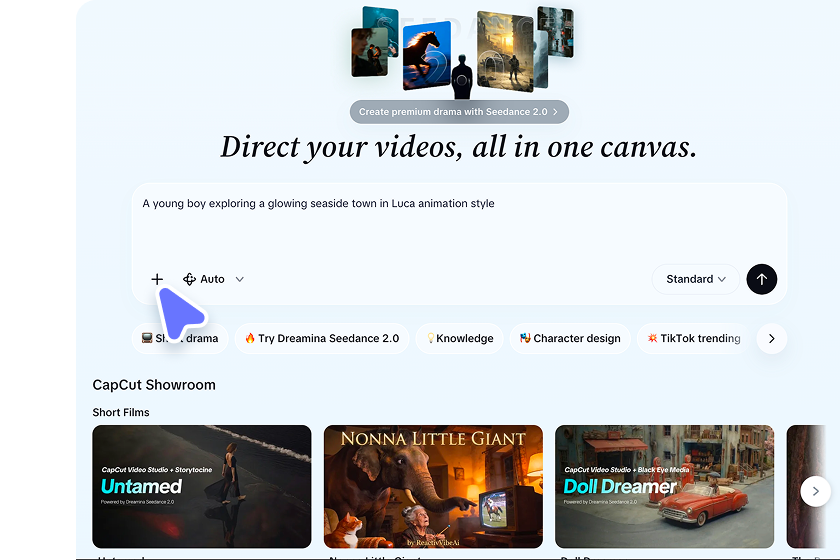Click the CapCut Showroom heading
Viewport: 840px width, 560px height.
click(x=154, y=385)
